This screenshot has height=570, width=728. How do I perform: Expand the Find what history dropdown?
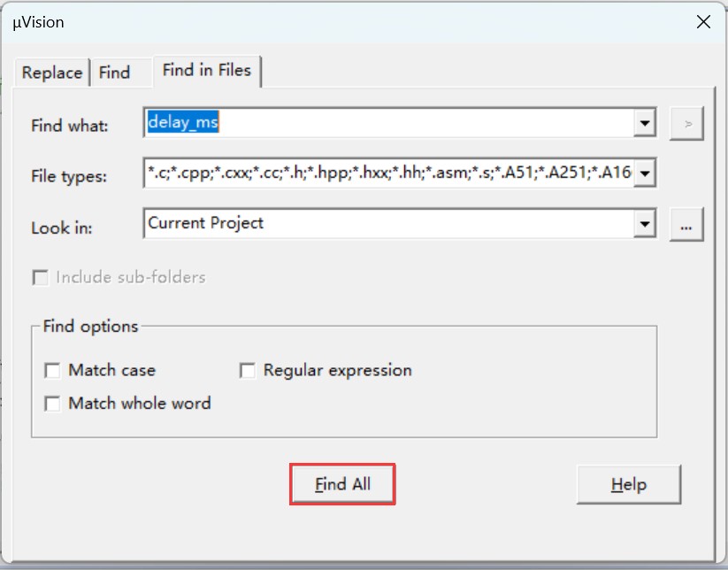click(645, 123)
